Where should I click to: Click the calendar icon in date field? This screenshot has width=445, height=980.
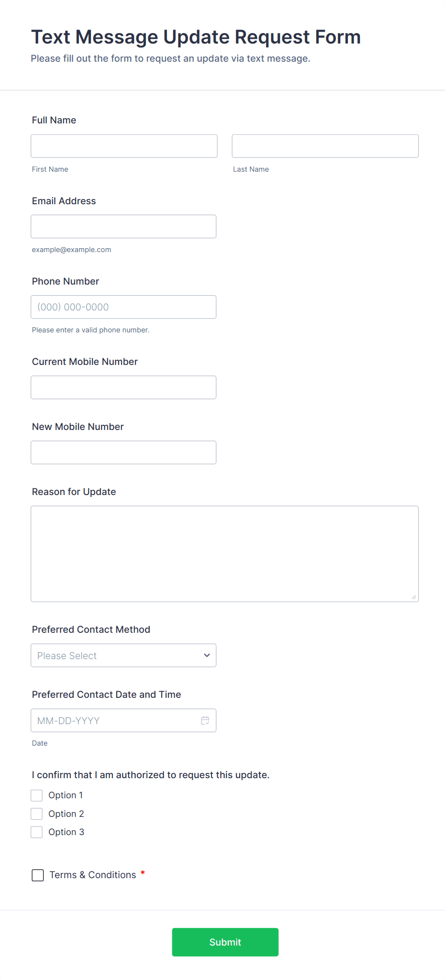pos(205,720)
